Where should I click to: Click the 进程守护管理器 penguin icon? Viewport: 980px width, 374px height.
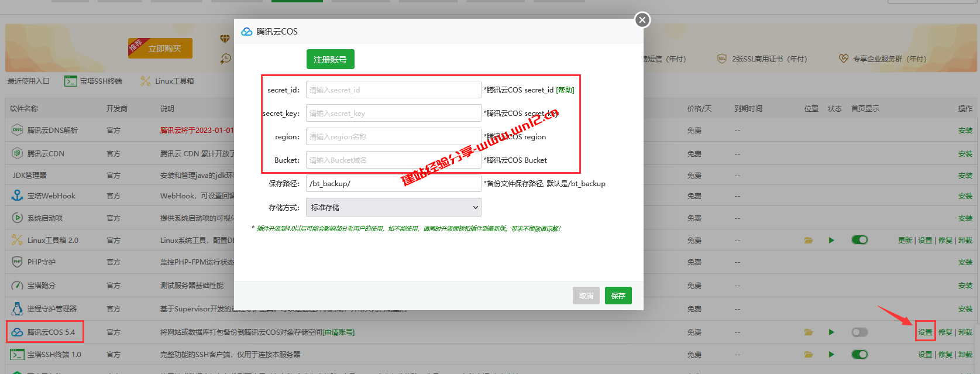click(17, 308)
